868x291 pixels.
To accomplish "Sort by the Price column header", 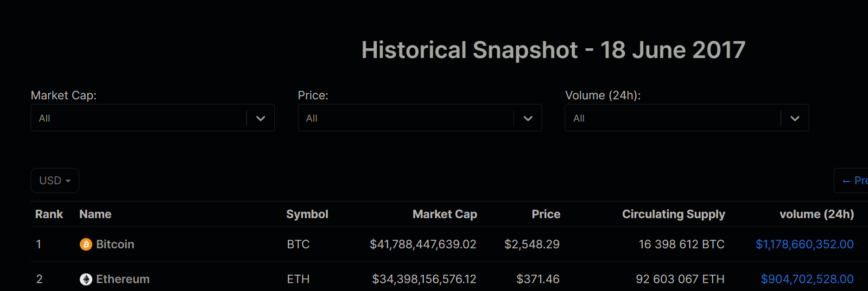I will pyautogui.click(x=546, y=214).
